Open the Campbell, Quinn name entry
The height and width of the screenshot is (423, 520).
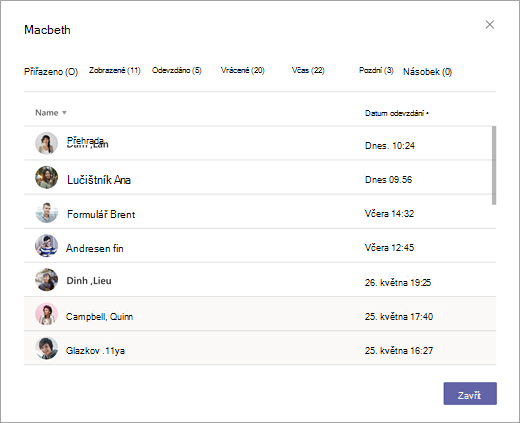(99, 316)
